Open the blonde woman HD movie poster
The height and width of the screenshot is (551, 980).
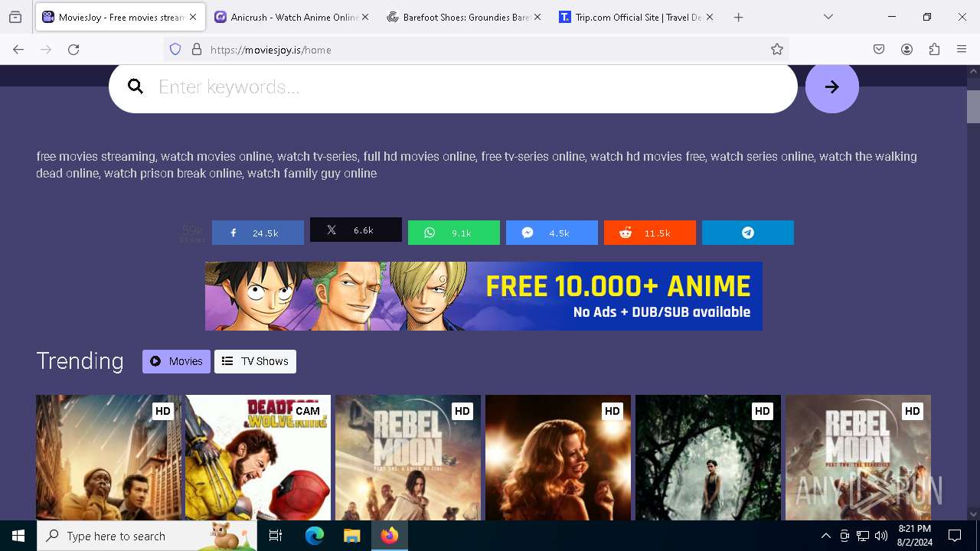558,458
